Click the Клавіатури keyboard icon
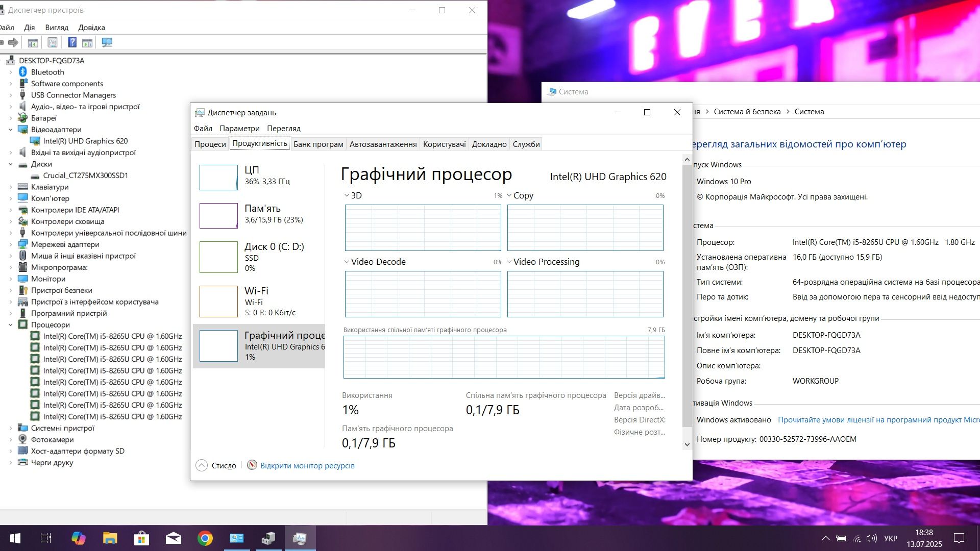 [x=23, y=187]
